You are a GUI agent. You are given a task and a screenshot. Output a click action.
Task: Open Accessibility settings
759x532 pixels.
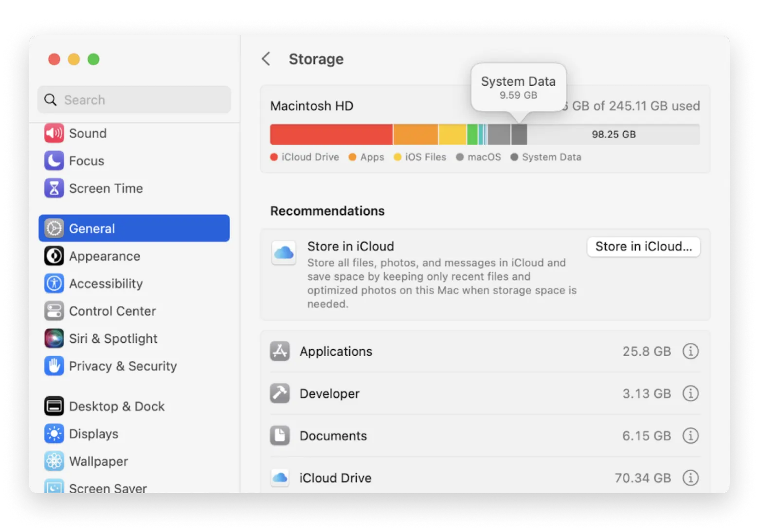[134, 284]
